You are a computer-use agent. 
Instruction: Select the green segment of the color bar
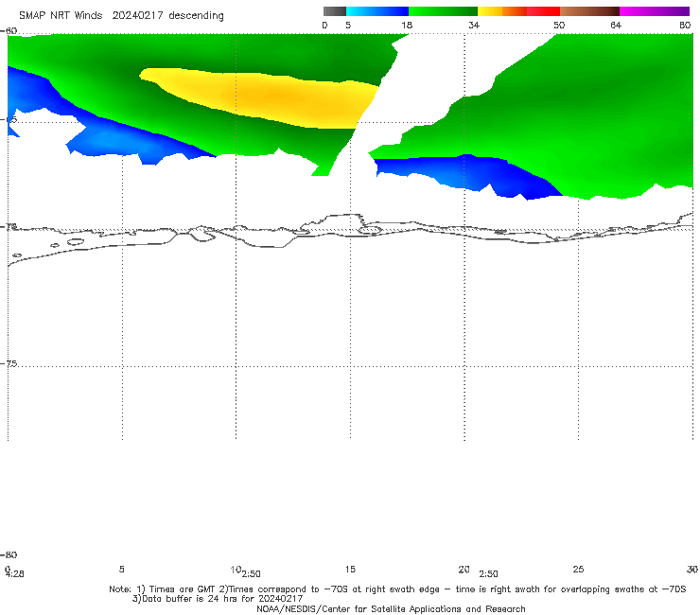pos(443,11)
